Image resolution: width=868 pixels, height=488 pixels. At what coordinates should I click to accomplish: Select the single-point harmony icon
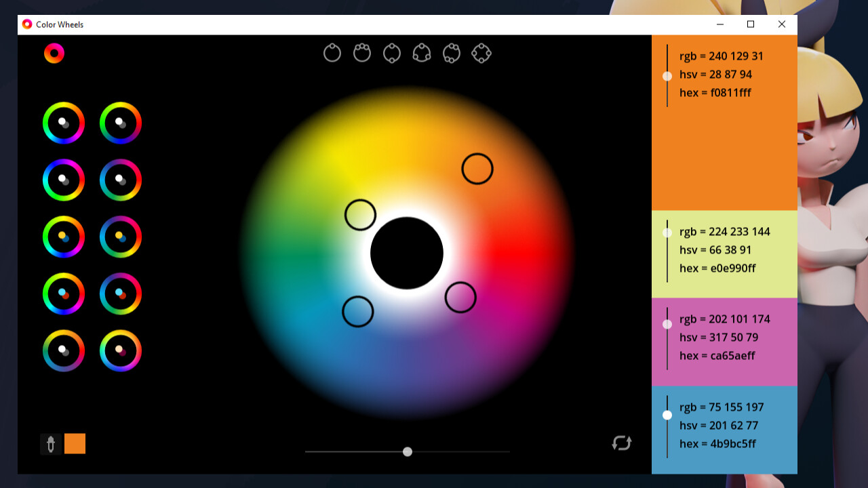point(332,53)
